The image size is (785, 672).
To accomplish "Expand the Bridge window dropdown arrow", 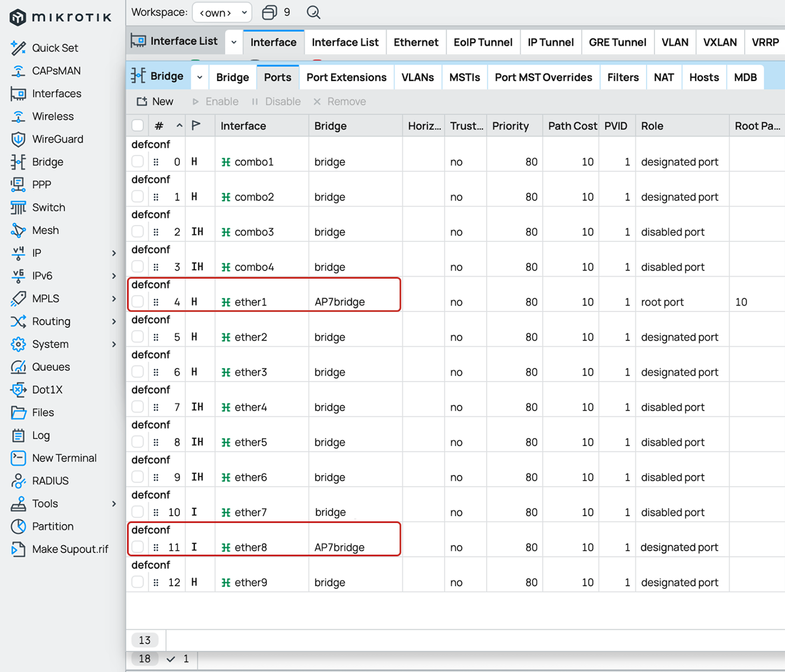I will [x=200, y=77].
